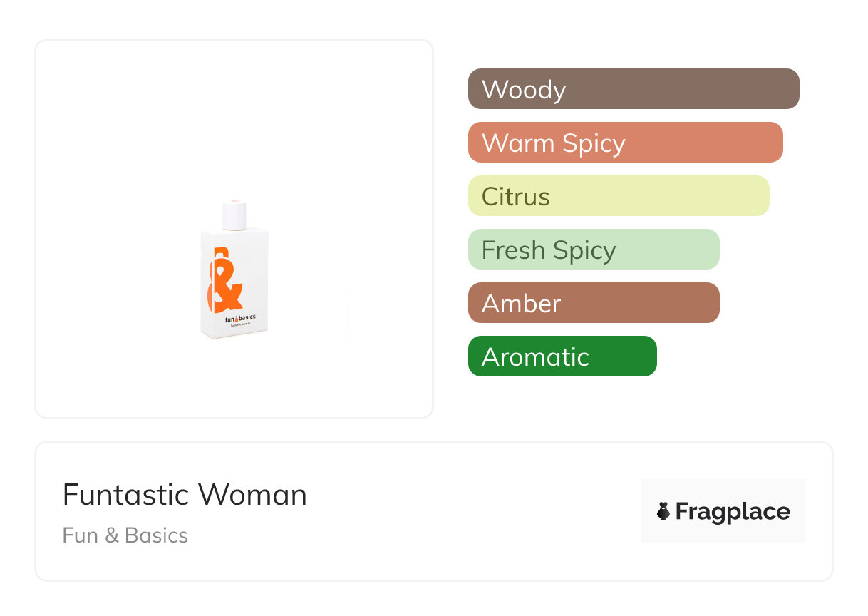The image size is (868, 616).
Task: Click the white perfume bottle cap
Action: click(234, 215)
